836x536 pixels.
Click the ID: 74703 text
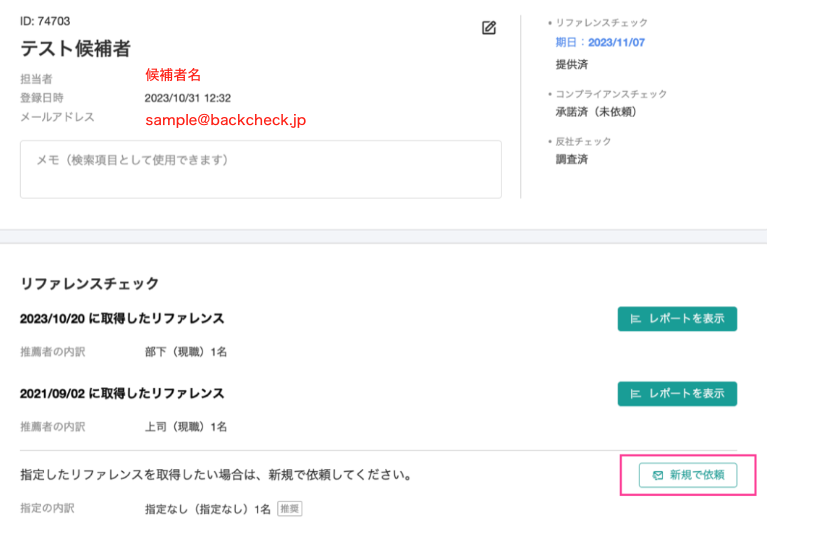click(x=45, y=21)
